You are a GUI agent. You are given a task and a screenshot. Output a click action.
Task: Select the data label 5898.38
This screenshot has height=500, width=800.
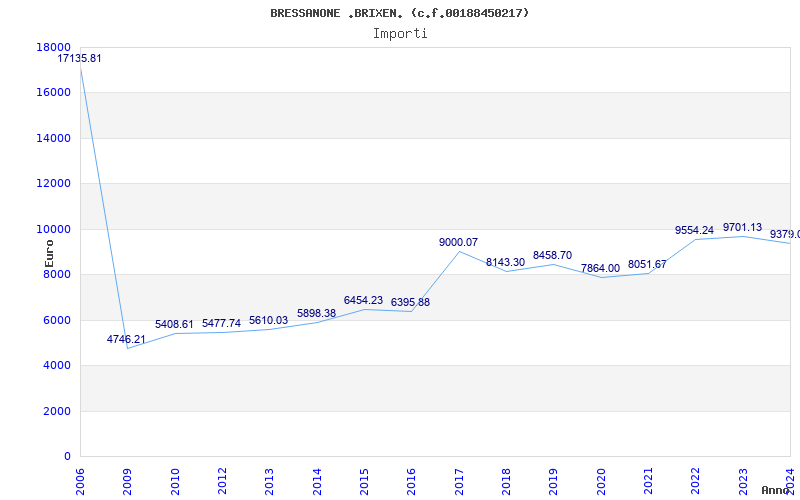[x=316, y=313]
